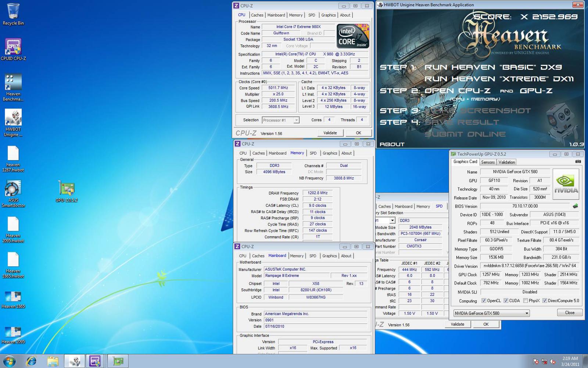The width and height of the screenshot is (588, 368).
Task: Select the GPU-Z.0.5.2 desktop icon
Action: [67, 191]
